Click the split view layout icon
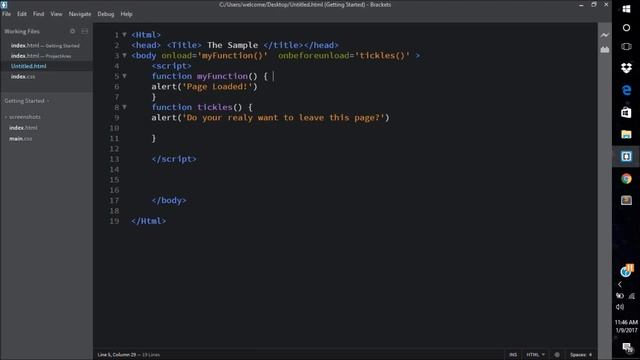 click(x=84, y=31)
